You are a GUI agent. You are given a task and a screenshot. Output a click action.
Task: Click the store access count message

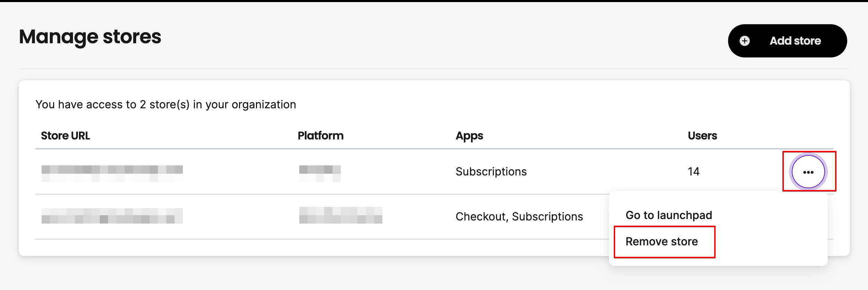pos(166,105)
